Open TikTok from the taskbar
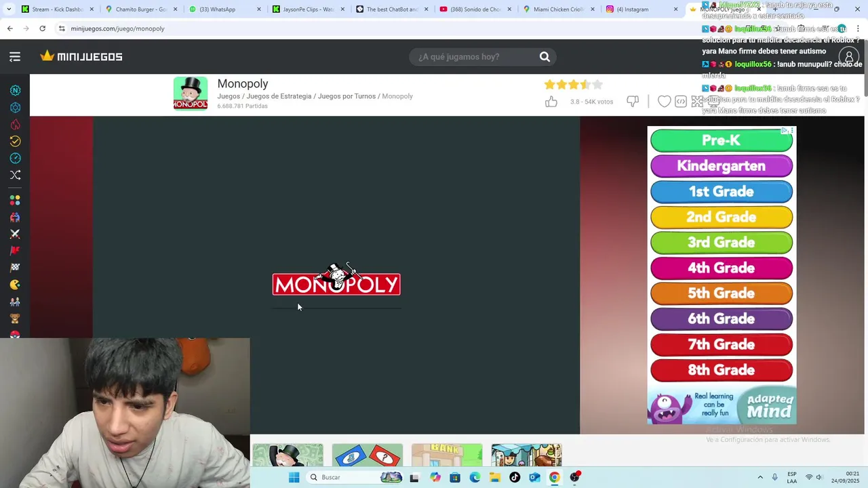 [515, 477]
